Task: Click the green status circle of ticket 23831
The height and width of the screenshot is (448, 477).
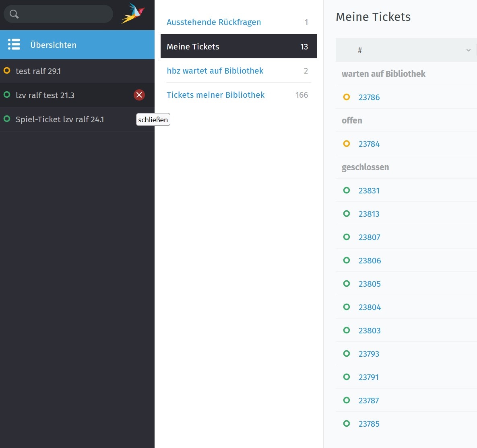Action: (x=346, y=190)
